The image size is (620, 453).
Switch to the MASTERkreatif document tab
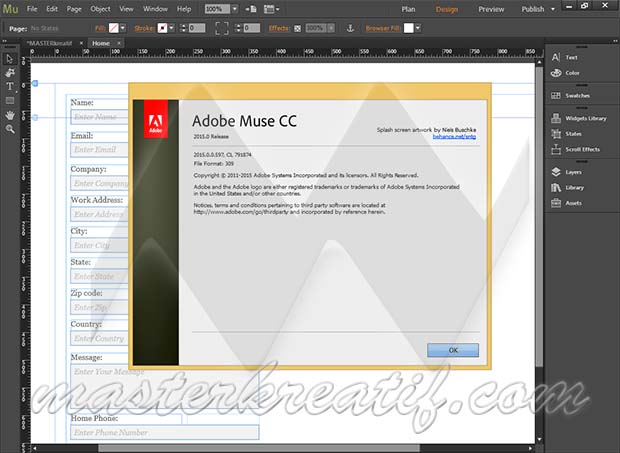[x=51, y=43]
